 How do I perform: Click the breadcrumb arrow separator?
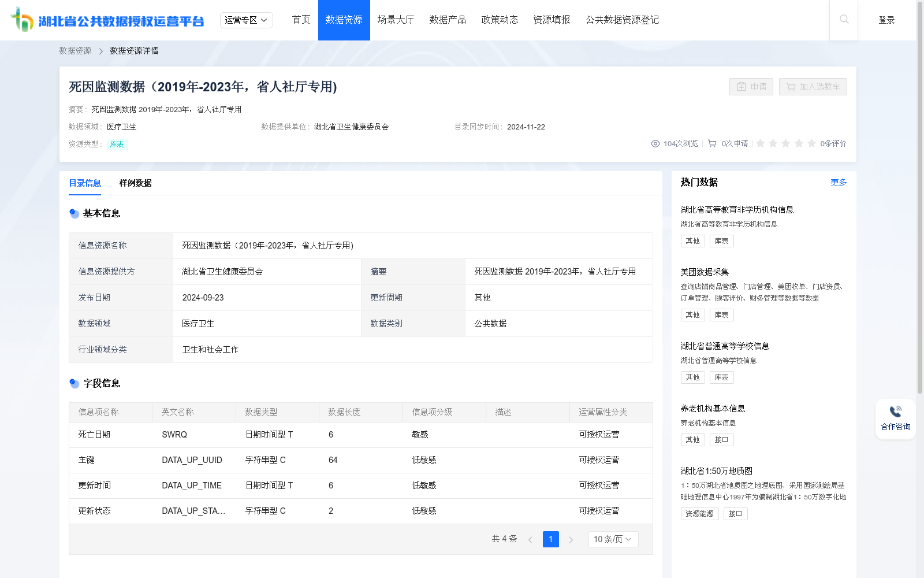(x=100, y=51)
